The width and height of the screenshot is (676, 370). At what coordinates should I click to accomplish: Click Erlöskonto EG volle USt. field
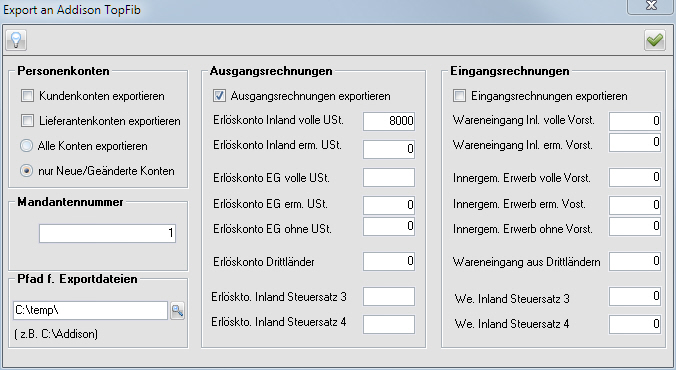[389, 177]
